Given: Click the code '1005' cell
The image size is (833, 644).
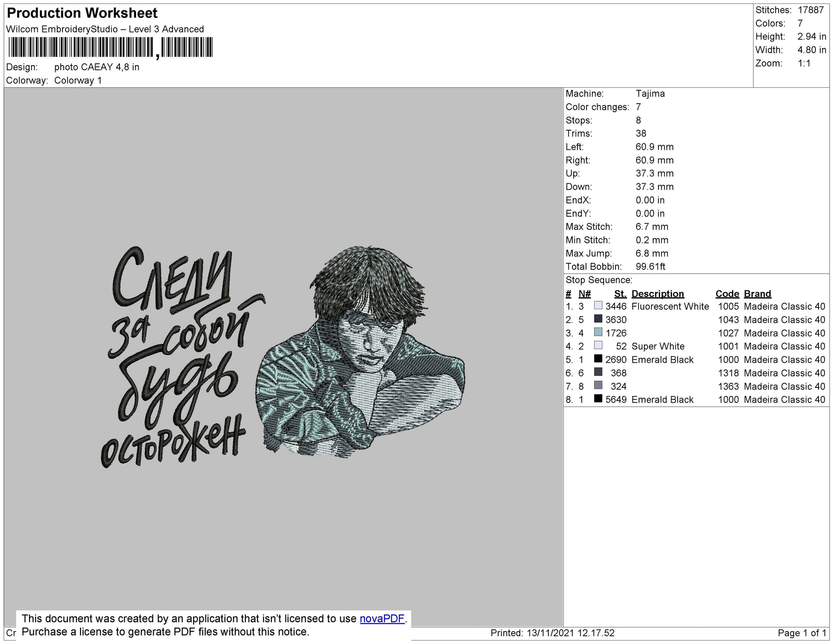Looking at the screenshot, I should coord(729,307).
